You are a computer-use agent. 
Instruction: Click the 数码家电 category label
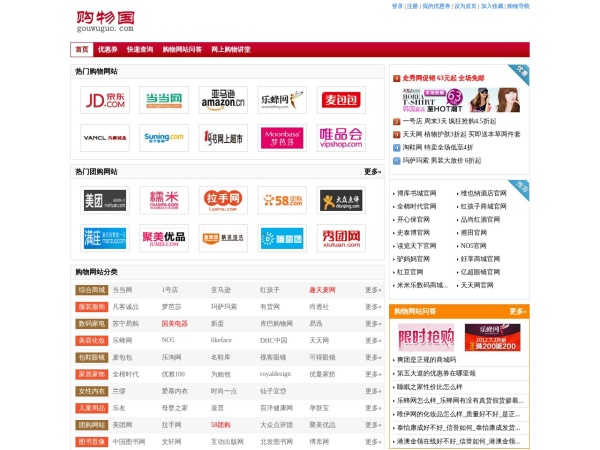tap(92, 324)
